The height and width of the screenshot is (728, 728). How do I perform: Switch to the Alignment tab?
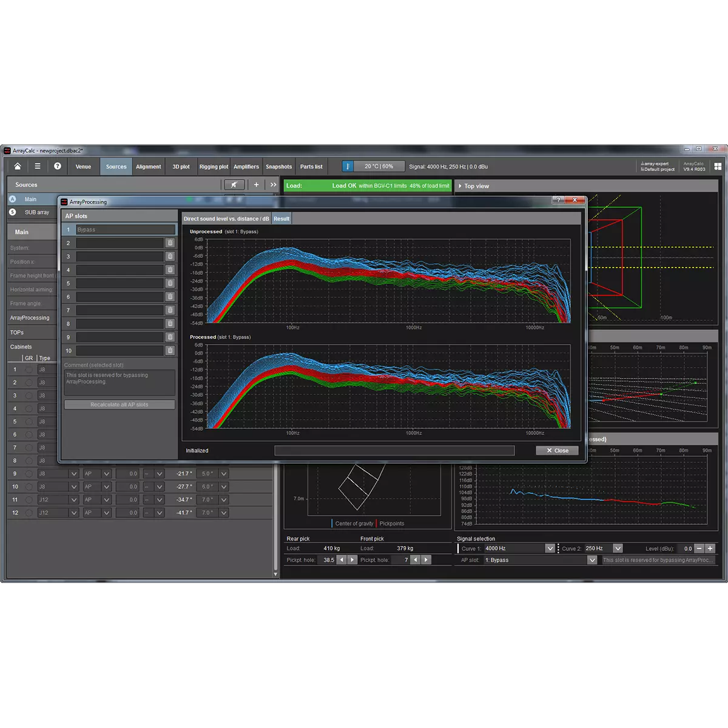[x=149, y=167]
